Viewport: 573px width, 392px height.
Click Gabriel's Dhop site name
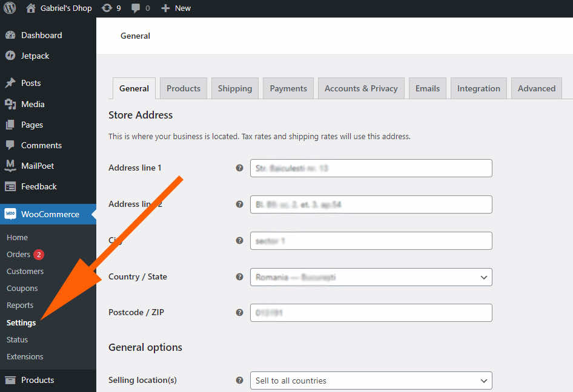pyautogui.click(x=66, y=8)
